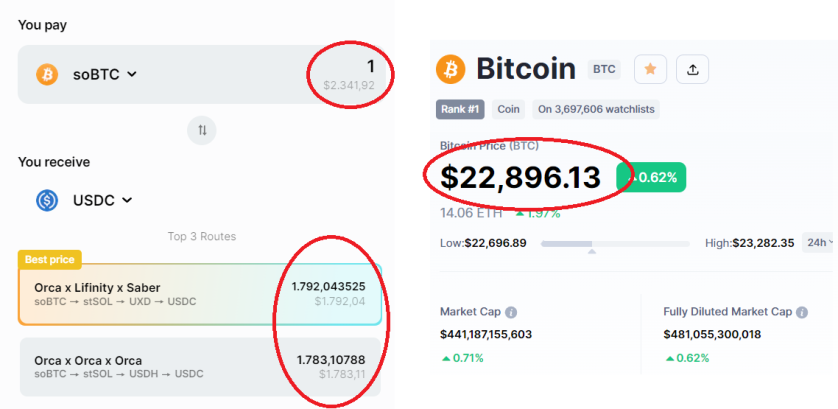Click the On 3,697,606 watchlists tag
The image size is (838, 409).
pos(596,110)
